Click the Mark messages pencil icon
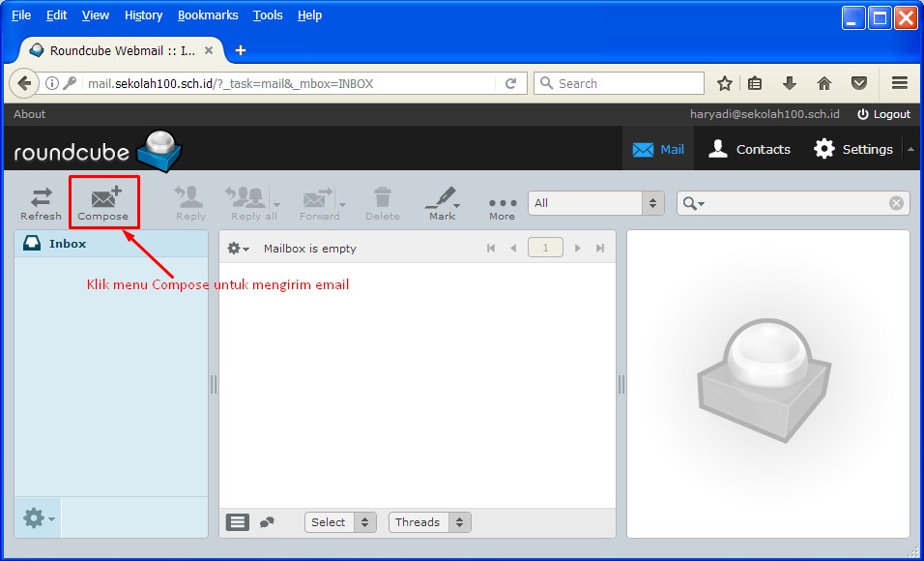Viewport: 924px width, 561px height. click(442, 201)
